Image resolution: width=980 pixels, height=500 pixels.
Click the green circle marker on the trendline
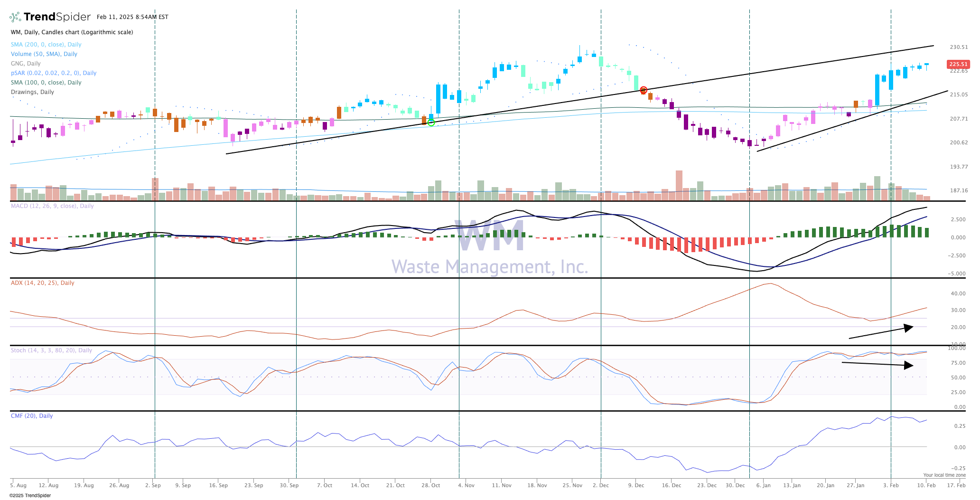(x=431, y=123)
